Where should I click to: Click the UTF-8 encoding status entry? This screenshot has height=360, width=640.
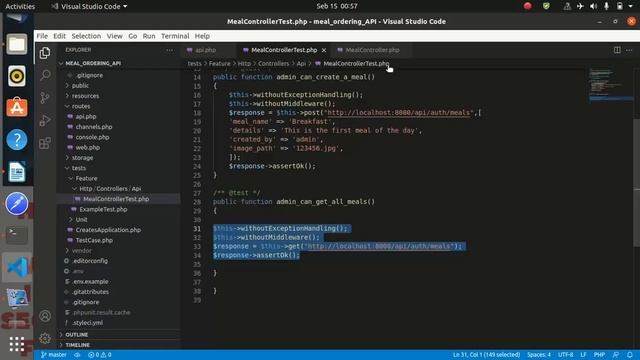coord(565,355)
